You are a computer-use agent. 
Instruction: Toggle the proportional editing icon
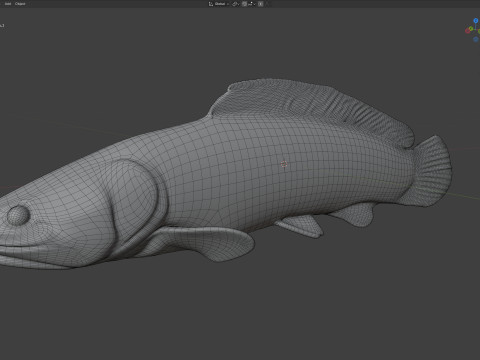261,4
